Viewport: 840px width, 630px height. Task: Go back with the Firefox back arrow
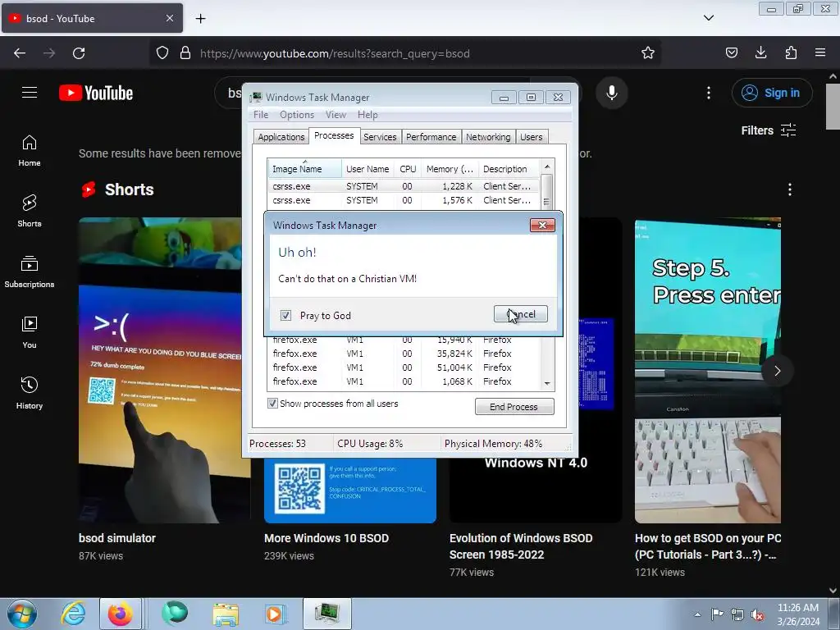coord(20,53)
